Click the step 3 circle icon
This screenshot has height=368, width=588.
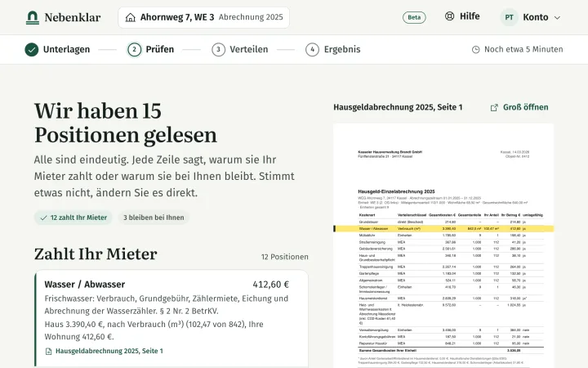[218, 50]
